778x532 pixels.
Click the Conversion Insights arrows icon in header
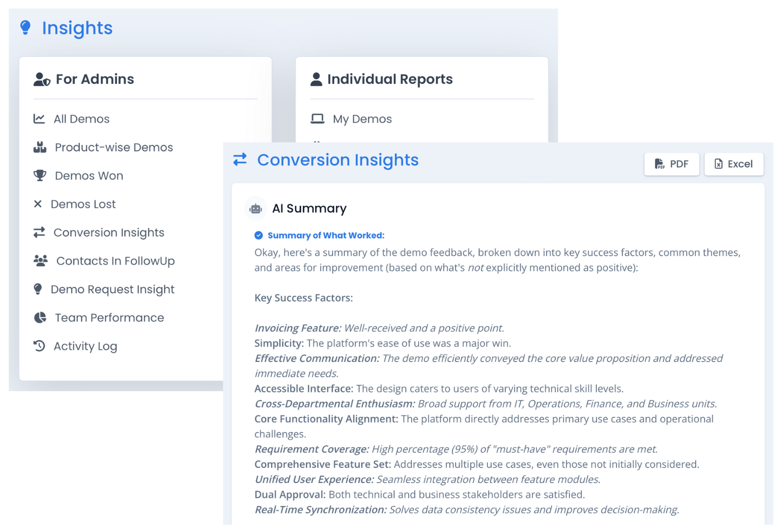(x=240, y=159)
